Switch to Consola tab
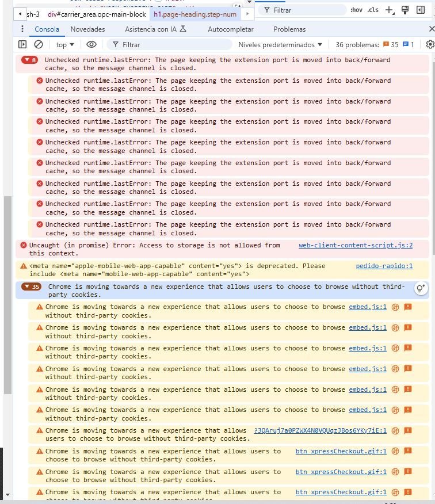The width and height of the screenshot is (435, 504). 47,29
